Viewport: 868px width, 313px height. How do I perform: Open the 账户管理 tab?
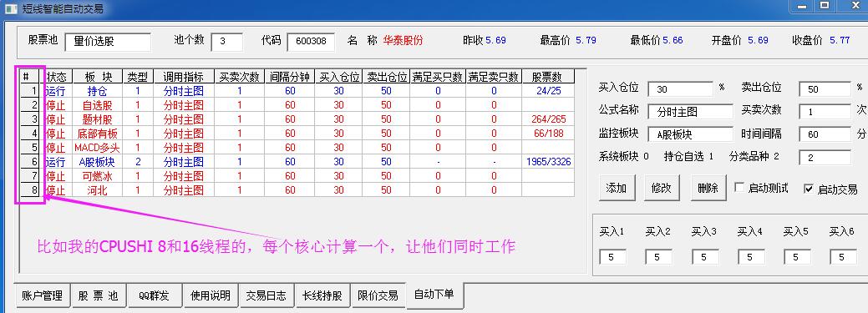pyautogui.click(x=42, y=295)
